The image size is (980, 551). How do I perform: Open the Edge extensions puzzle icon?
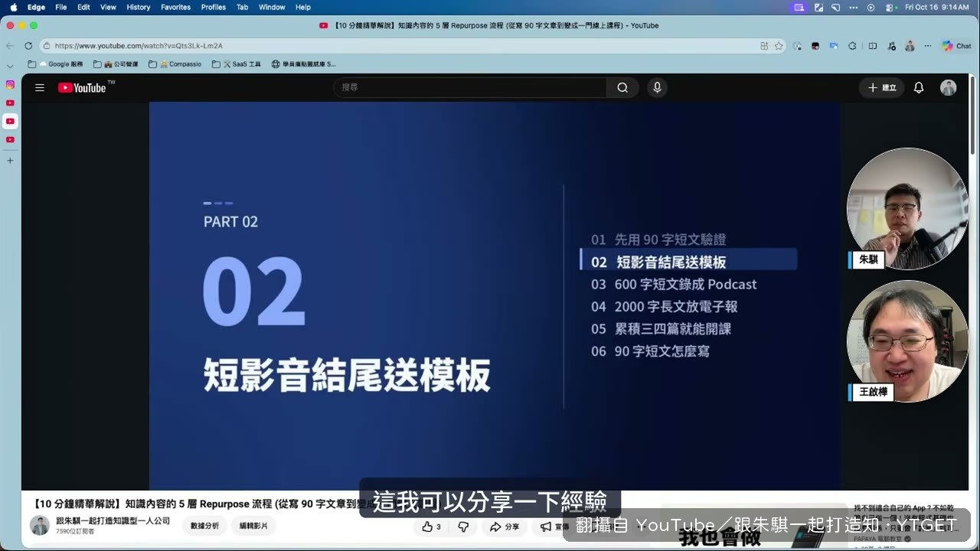852,46
